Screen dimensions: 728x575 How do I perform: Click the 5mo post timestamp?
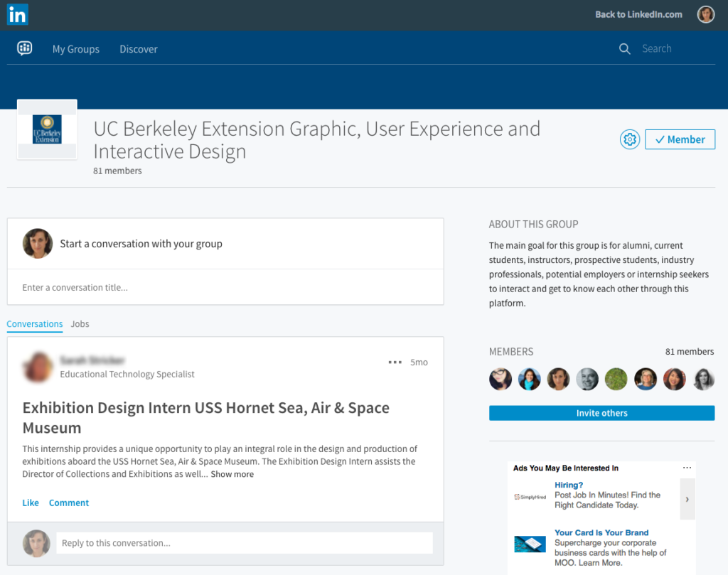[x=419, y=362]
